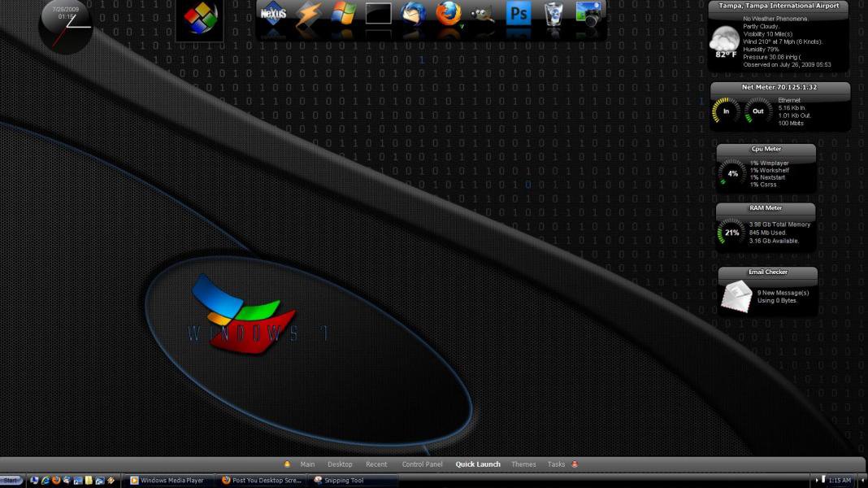Screen dimensions: 868x488
Task: Switch to the Main shelf tab
Action: 307,464
